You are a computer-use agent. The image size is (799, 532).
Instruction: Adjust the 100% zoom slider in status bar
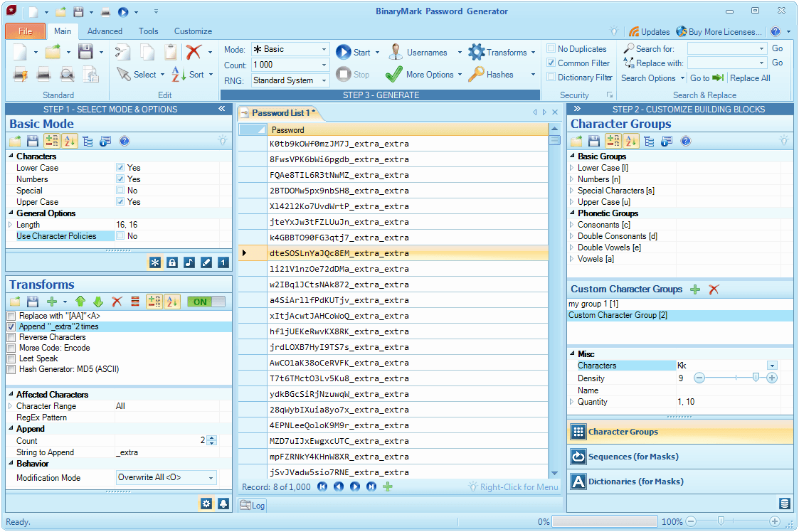tap(721, 521)
